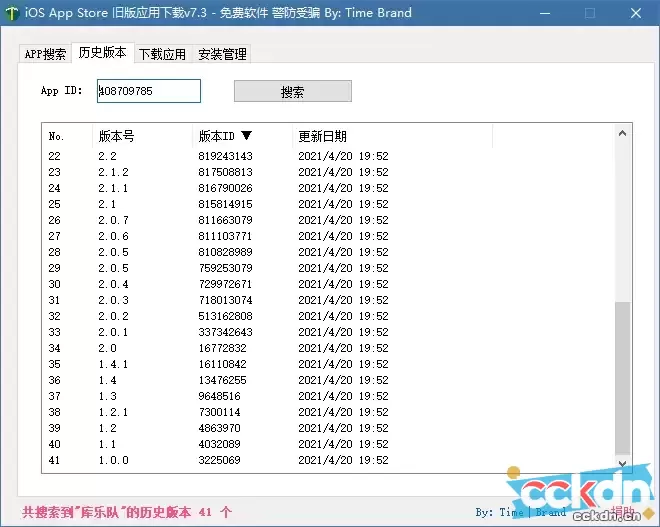Click the By: Time Brand link
The height and width of the screenshot is (527, 660).
pos(521,512)
